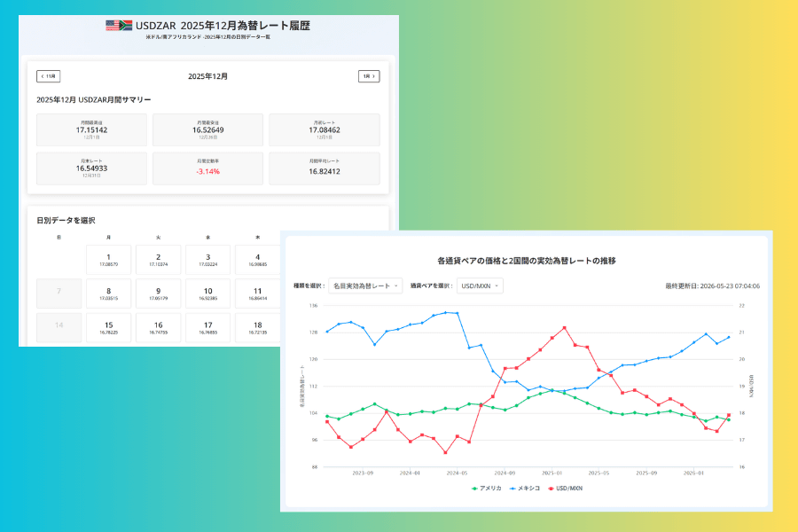Click the monthly change -3.14%
Screen dimensions: 798x532
(207, 171)
